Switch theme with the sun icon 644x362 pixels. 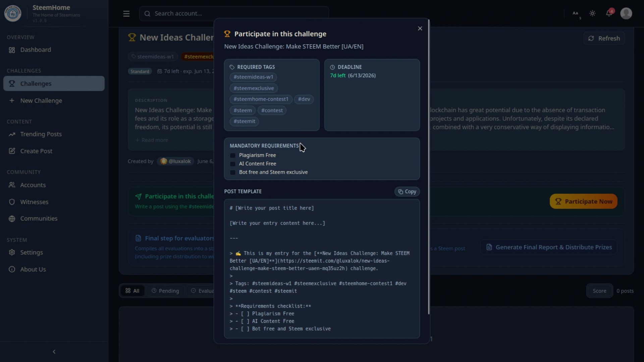point(592,13)
